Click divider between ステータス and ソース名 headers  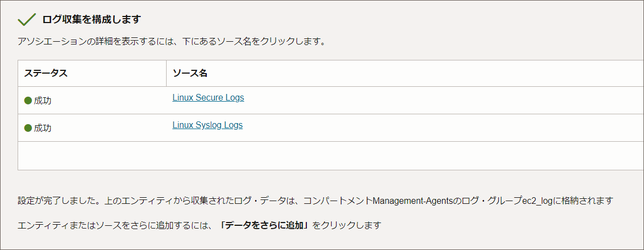coord(166,73)
